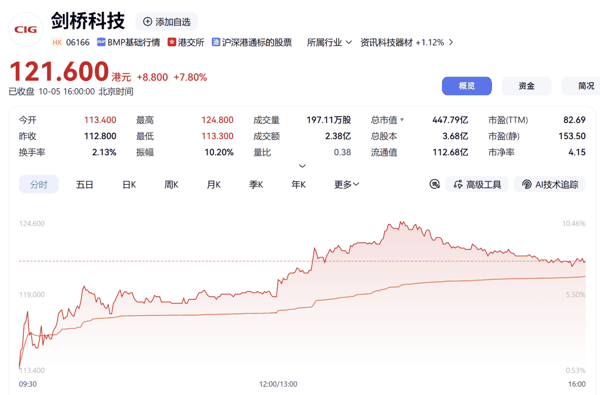Viewport: 600px width, 395px height.
Task: Click the 流通值 value 112.68亿
Action: click(x=450, y=152)
